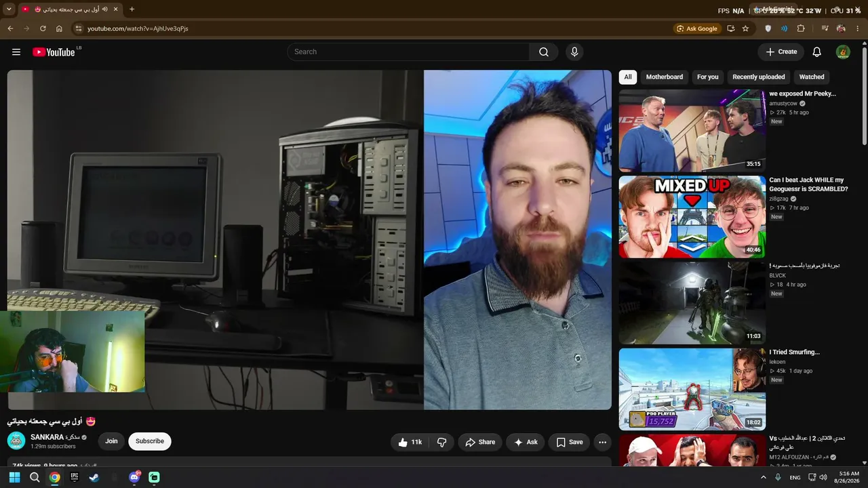Reload the page in Chrome
The height and width of the screenshot is (488, 868).
(43, 28)
